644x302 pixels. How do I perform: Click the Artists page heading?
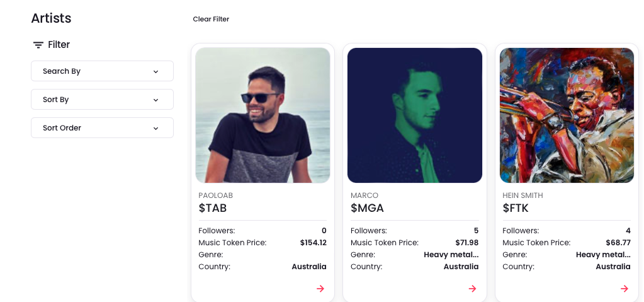[x=51, y=19]
